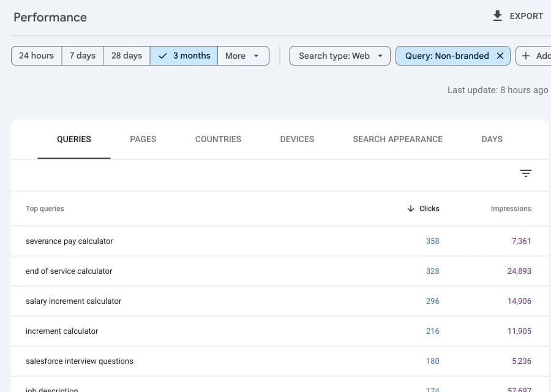The image size is (551, 392).
Task: Select the end of service calculator query
Action: (69, 271)
